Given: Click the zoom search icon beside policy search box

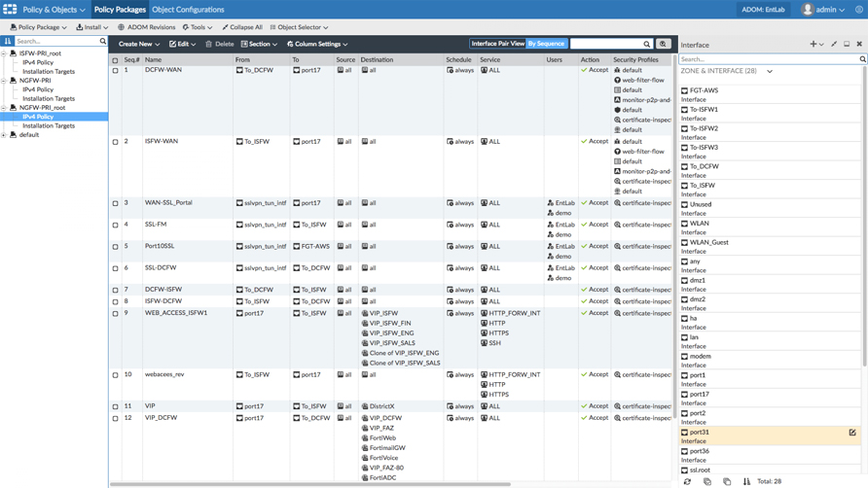Looking at the screenshot, I should [x=664, y=44].
